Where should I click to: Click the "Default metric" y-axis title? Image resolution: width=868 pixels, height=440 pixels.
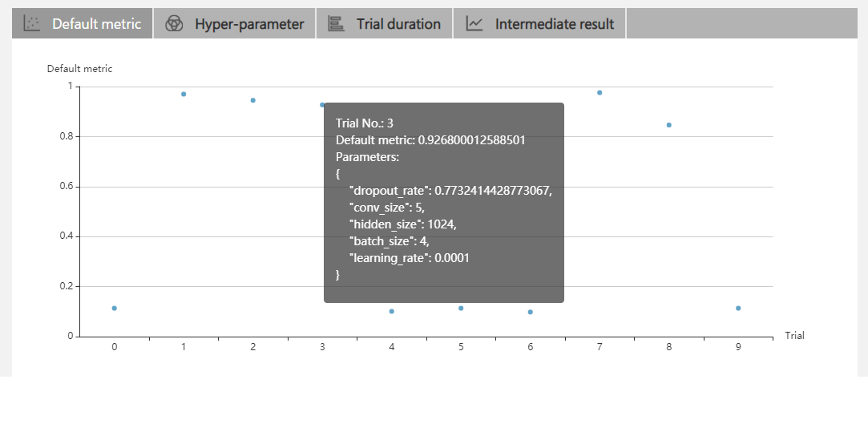point(79,69)
